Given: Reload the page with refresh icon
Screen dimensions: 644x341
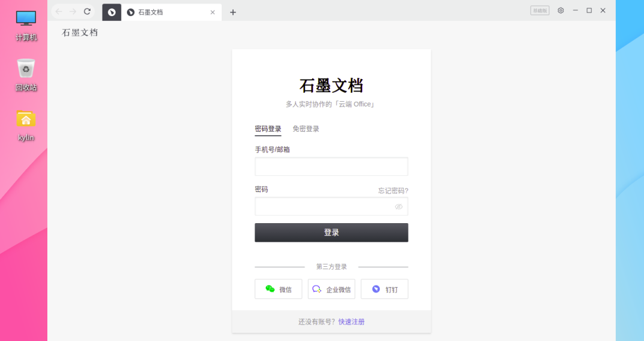Looking at the screenshot, I should [87, 11].
